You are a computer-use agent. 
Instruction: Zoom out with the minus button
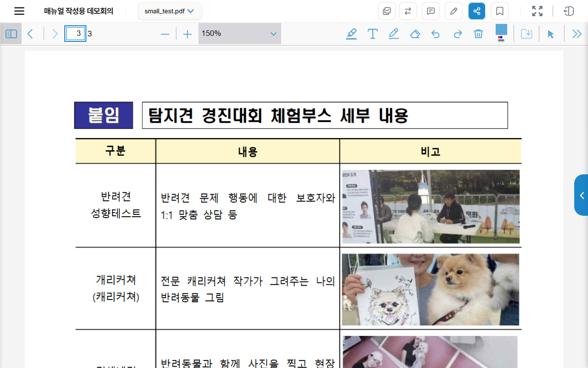pos(165,34)
